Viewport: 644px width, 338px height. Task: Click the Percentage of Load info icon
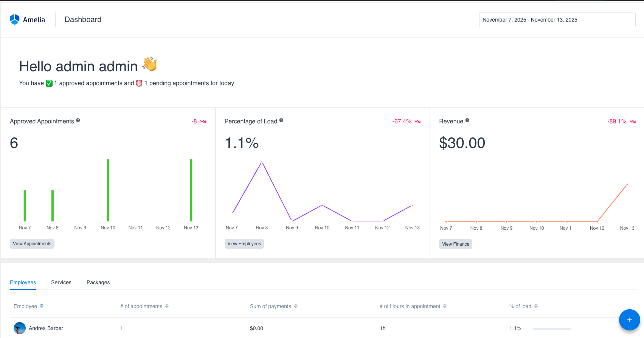[x=281, y=120]
